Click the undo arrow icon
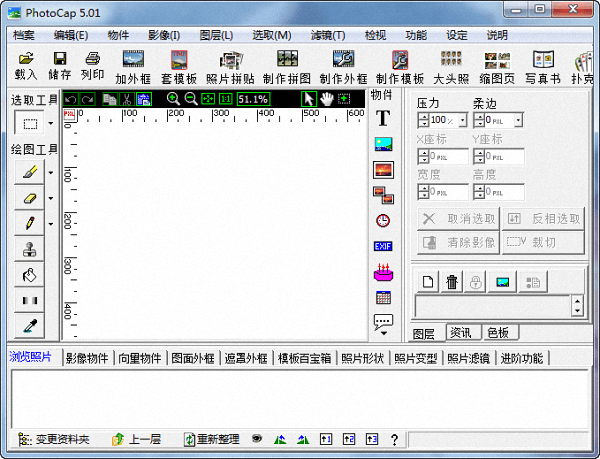 (71, 99)
